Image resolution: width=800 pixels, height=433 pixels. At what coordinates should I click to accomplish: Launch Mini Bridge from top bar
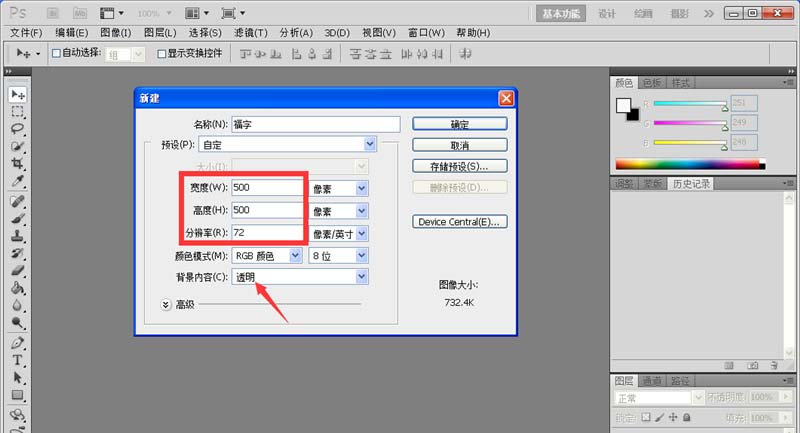click(x=79, y=13)
